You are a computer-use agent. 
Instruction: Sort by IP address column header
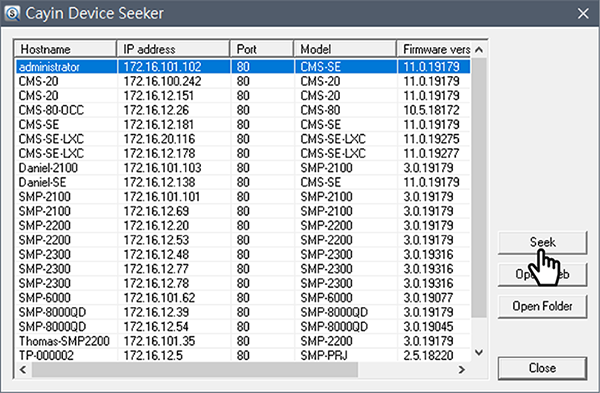(173, 49)
